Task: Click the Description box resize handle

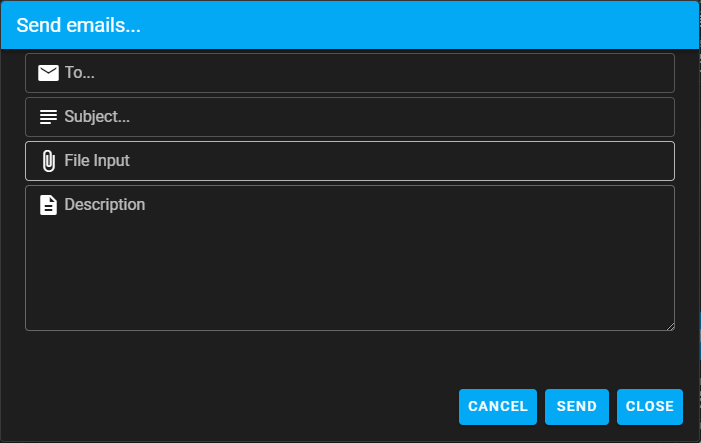Action: point(669,324)
